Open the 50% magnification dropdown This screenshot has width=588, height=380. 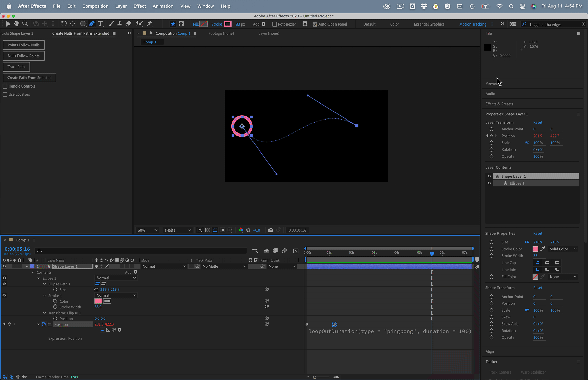click(x=147, y=230)
